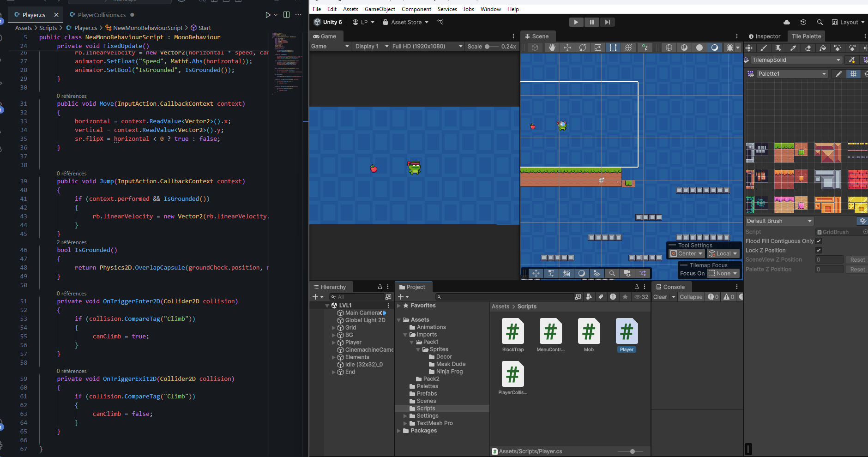Toggle Lock Z Position checkbox
Image resolution: width=868 pixels, height=457 pixels.
point(819,250)
